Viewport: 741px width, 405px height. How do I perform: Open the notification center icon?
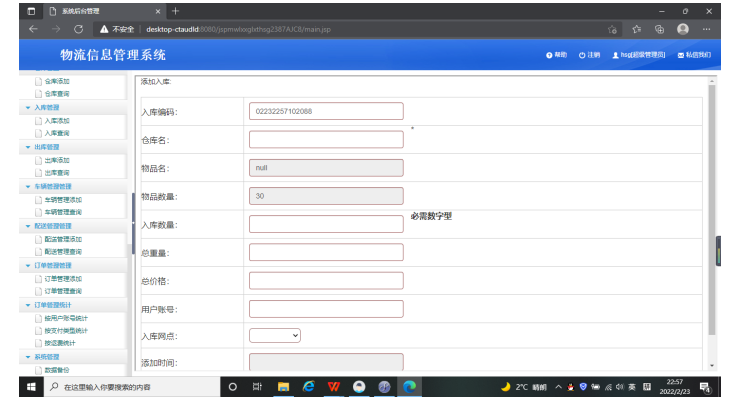705,388
